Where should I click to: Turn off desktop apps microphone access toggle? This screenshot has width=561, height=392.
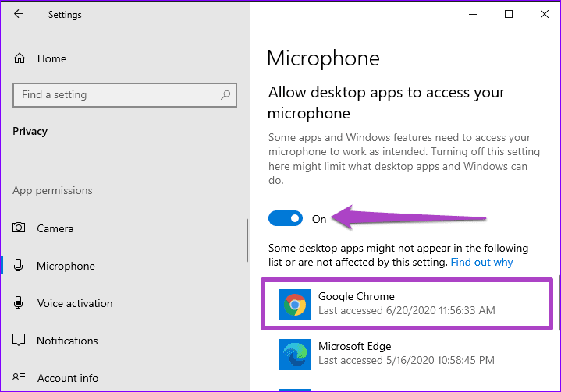tap(286, 219)
